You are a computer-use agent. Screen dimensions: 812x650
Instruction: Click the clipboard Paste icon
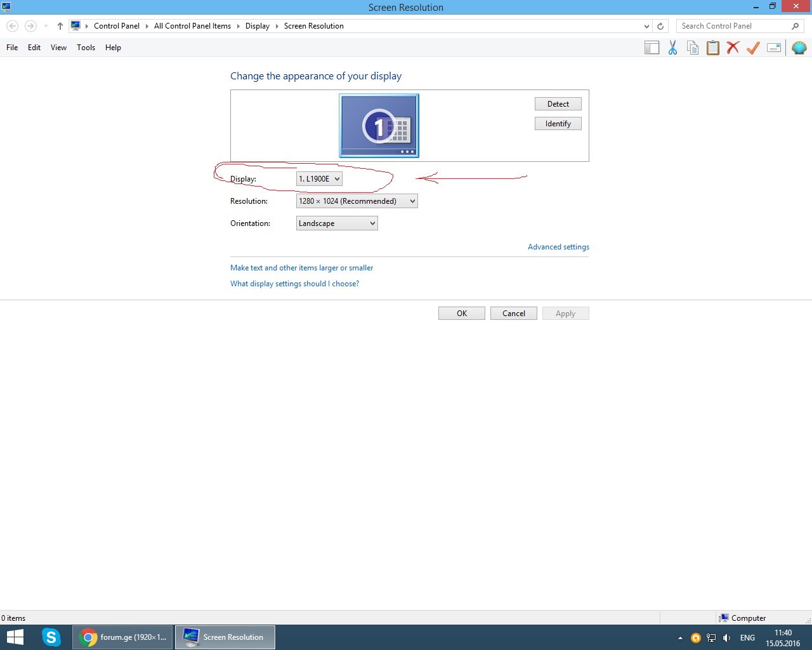(x=713, y=48)
